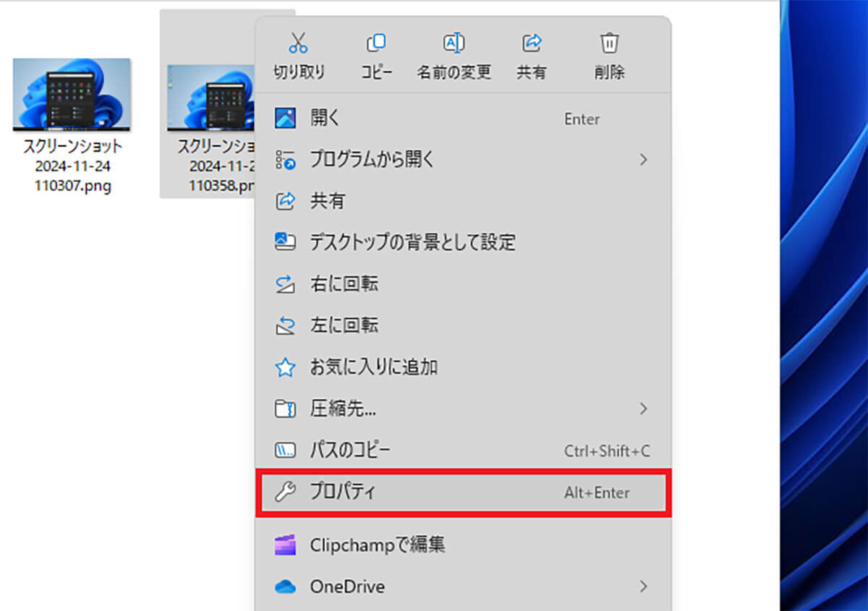Click the Clipchamp purple icon
Viewport: 868px width, 611px height.
click(x=286, y=544)
